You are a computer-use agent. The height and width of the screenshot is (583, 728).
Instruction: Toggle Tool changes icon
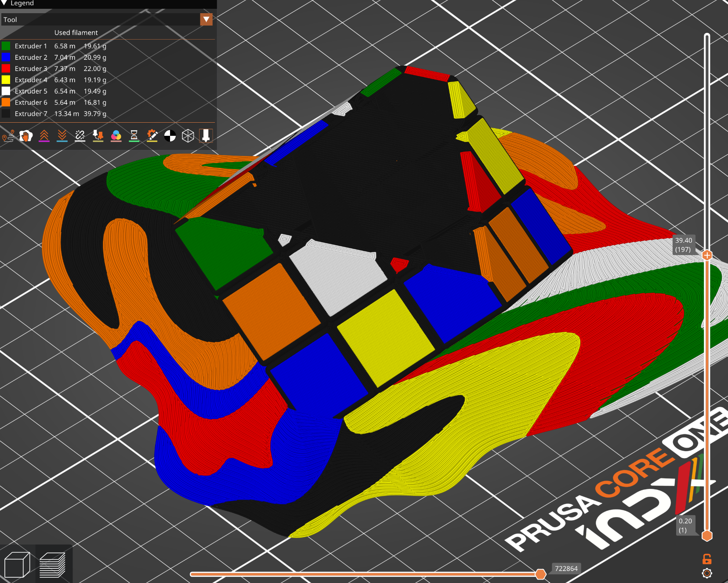pos(98,136)
